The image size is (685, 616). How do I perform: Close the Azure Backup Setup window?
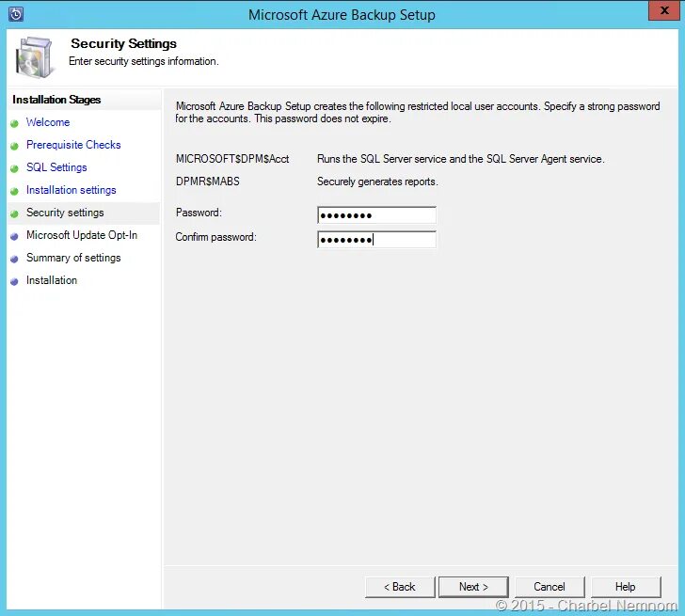click(x=664, y=11)
